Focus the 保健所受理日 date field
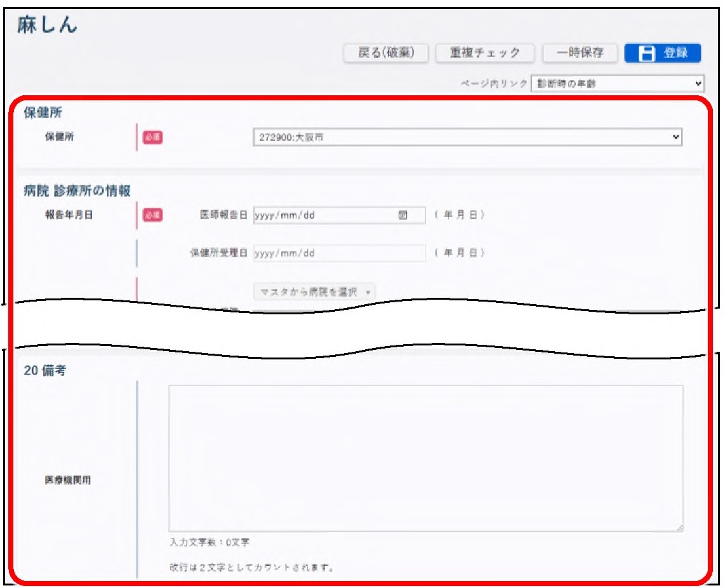This screenshot has height=588, width=725. point(339,253)
